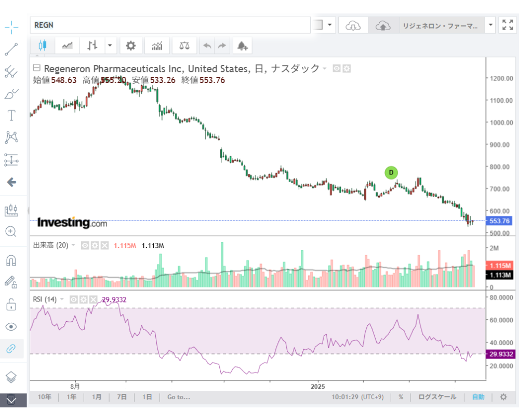
Task: Set time range to 1月
Action: pos(97,397)
